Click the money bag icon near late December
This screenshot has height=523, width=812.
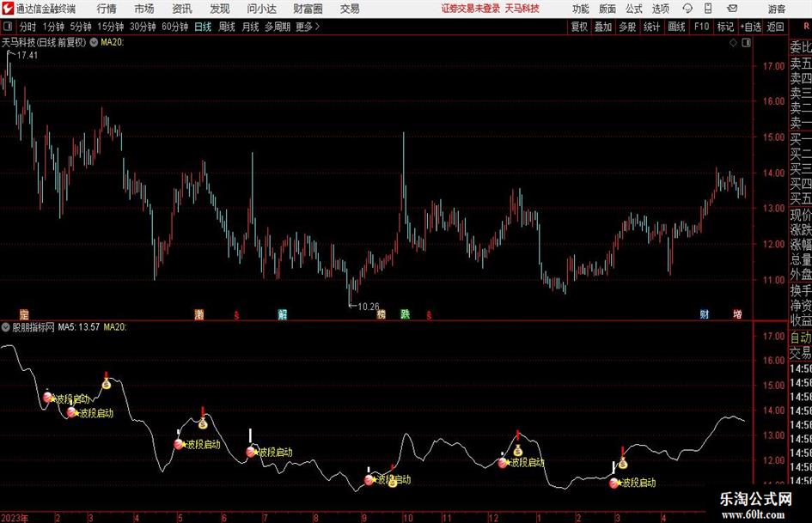(x=517, y=450)
